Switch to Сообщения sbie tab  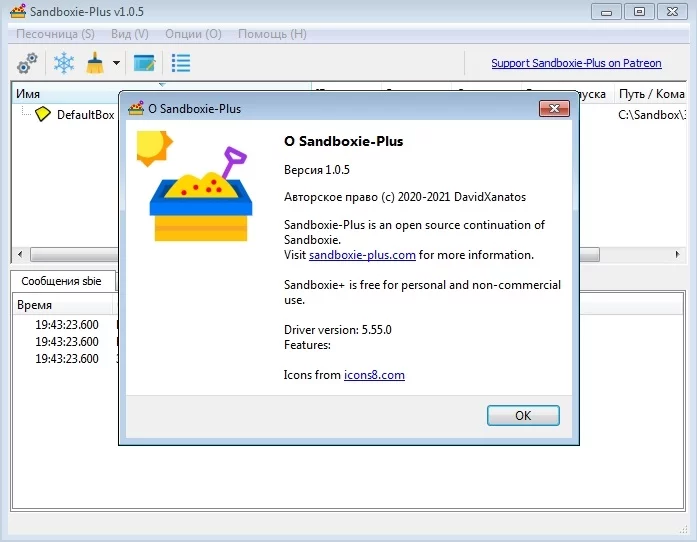[x=61, y=281]
